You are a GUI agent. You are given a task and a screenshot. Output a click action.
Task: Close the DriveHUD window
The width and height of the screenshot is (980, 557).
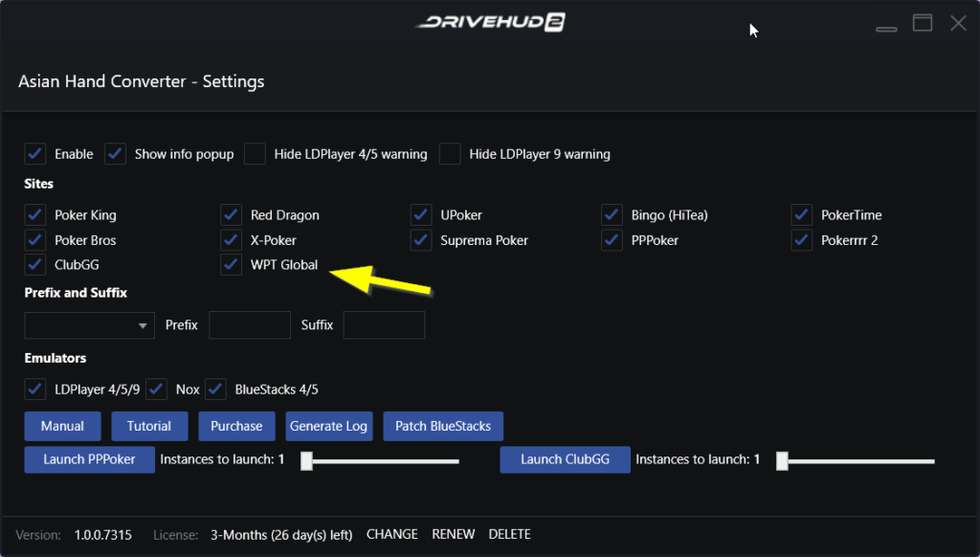958,24
